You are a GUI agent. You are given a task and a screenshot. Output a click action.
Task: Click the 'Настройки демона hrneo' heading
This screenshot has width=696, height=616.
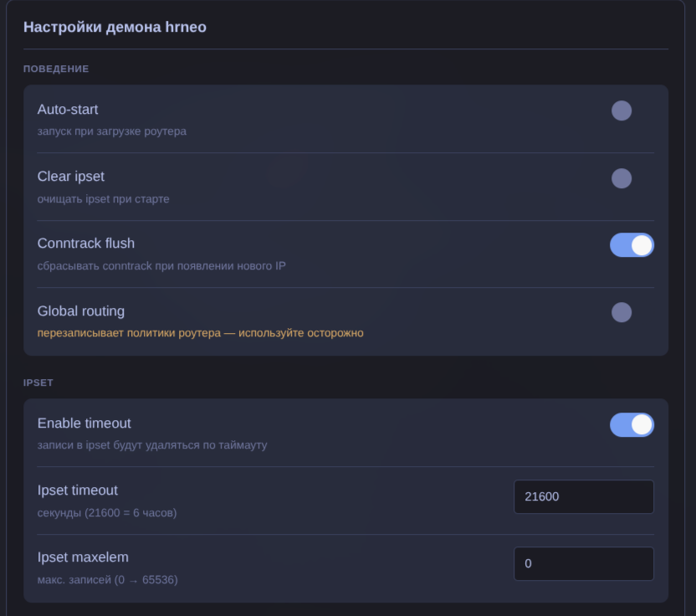(115, 28)
